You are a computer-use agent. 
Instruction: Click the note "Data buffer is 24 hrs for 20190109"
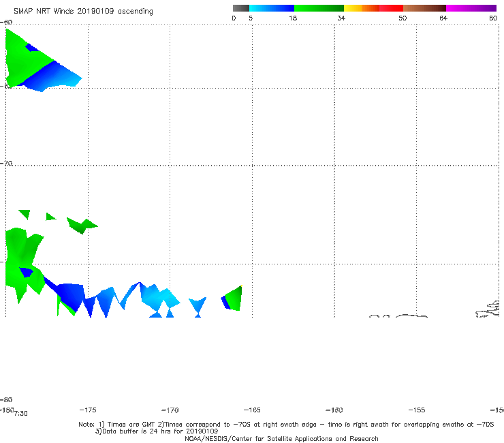point(157,431)
